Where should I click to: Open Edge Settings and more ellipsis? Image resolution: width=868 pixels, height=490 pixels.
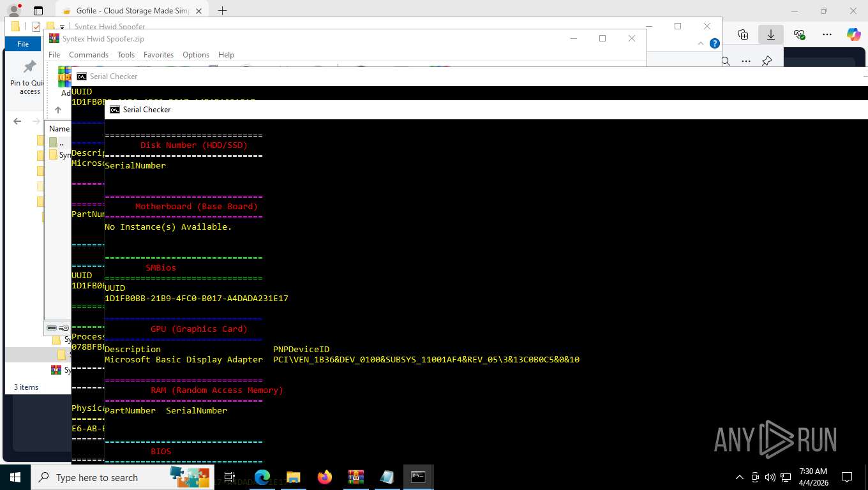click(827, 34)
